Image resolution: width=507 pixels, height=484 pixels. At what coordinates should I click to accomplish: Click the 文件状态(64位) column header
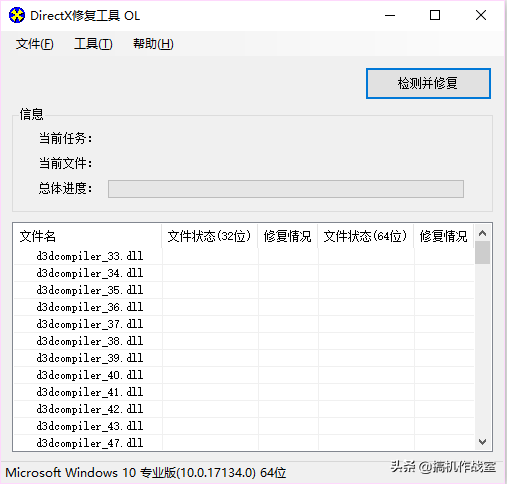(x=366, y=236)
